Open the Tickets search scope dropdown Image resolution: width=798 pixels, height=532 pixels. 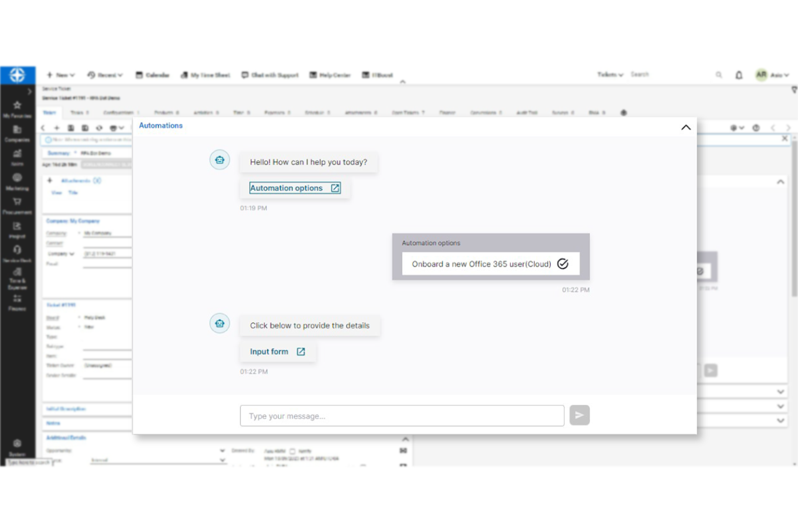point(610,74)
